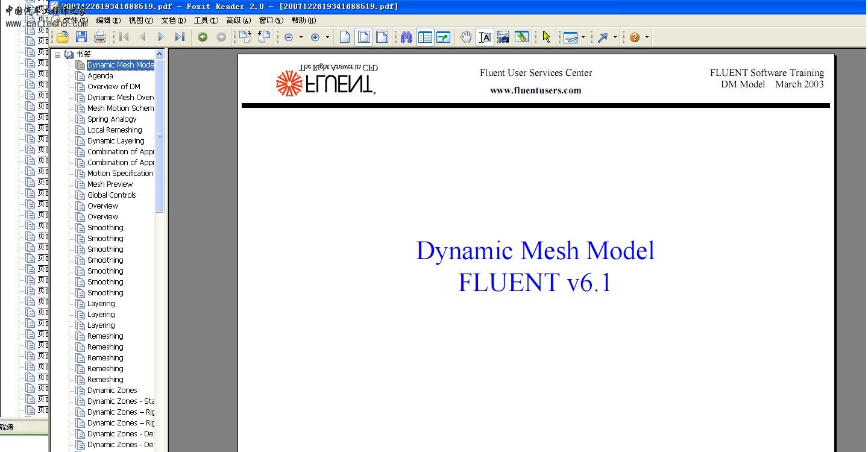Screen dimensions: 868x452
Task: Open the Local Remeshing bookmark
Action: click(x=115, y=130)
